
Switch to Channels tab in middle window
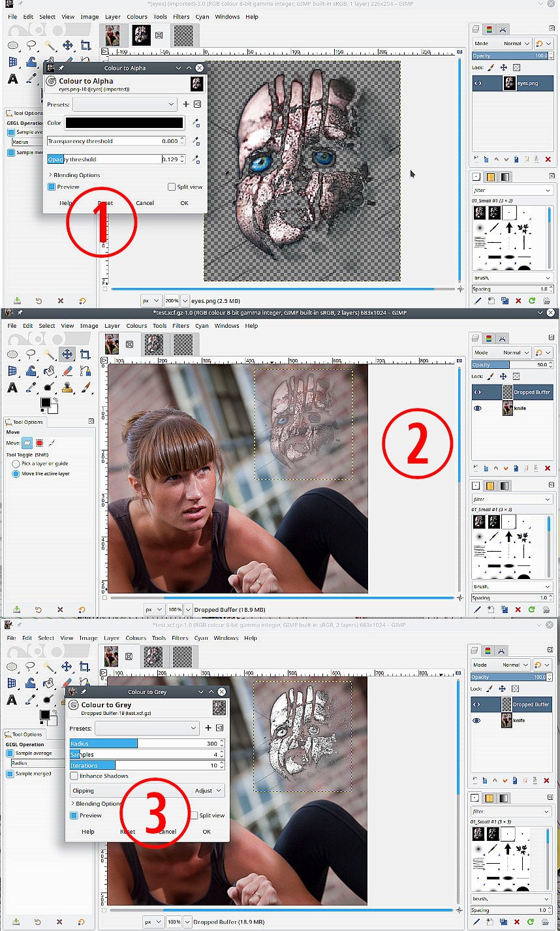(x=490, y=338)
